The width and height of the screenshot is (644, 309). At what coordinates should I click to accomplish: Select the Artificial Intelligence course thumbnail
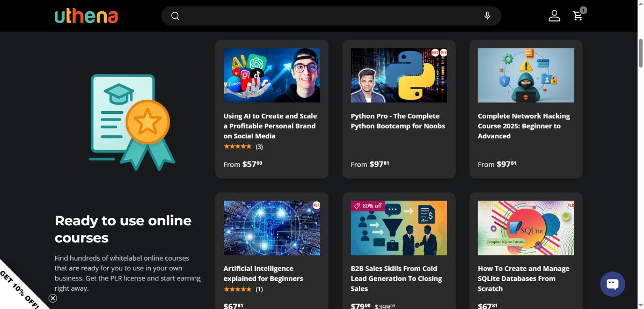[x=272, y=228]
